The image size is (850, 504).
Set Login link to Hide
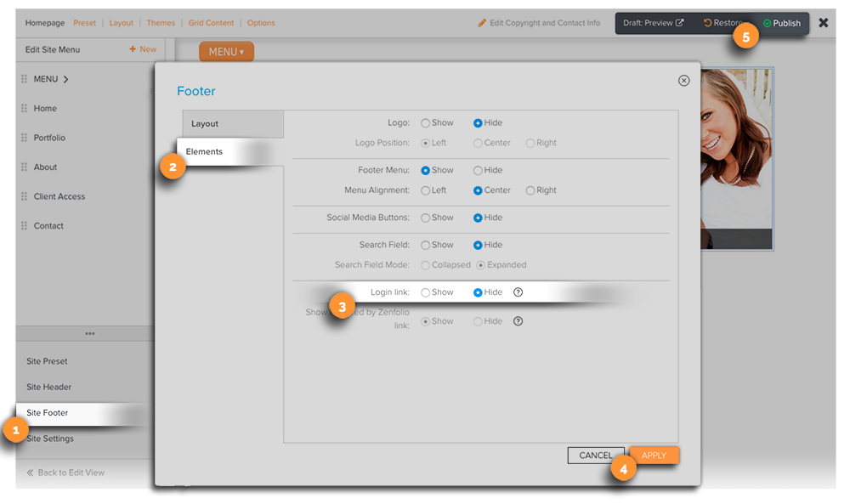point(478,292)
